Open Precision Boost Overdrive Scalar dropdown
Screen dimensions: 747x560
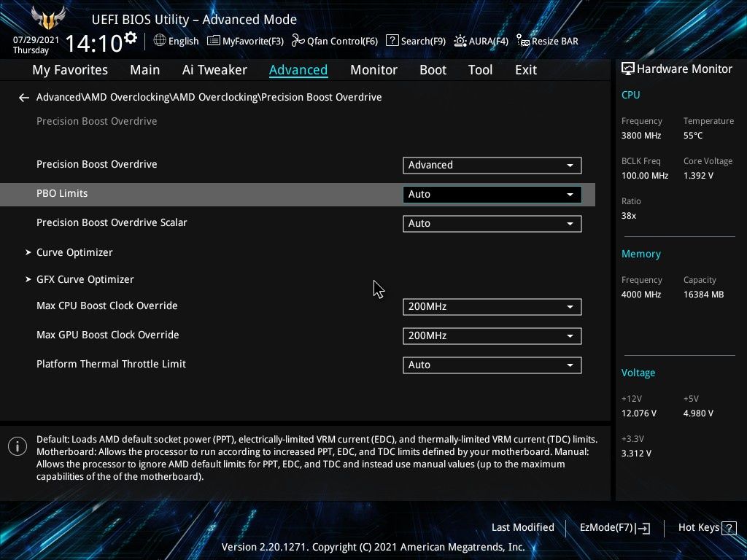coord(492,223)
